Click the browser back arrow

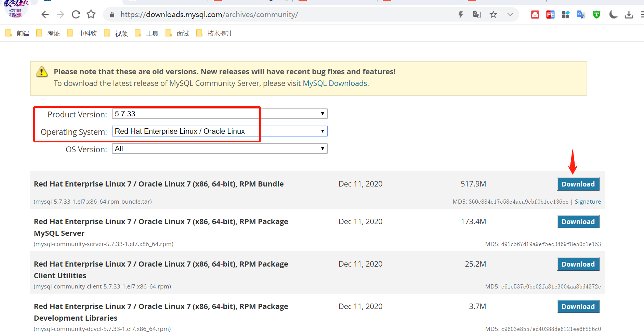[x=45, y=14]
